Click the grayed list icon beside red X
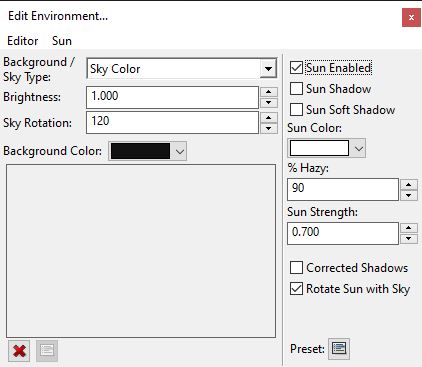Image resolution: width=422 pixels, height=367 pixels. (x=47, y=351)
